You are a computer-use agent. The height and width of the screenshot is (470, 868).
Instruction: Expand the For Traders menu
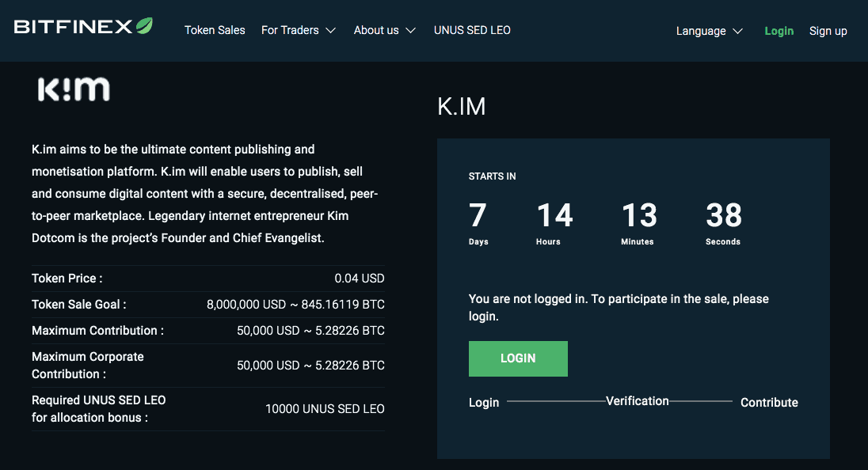299,30
